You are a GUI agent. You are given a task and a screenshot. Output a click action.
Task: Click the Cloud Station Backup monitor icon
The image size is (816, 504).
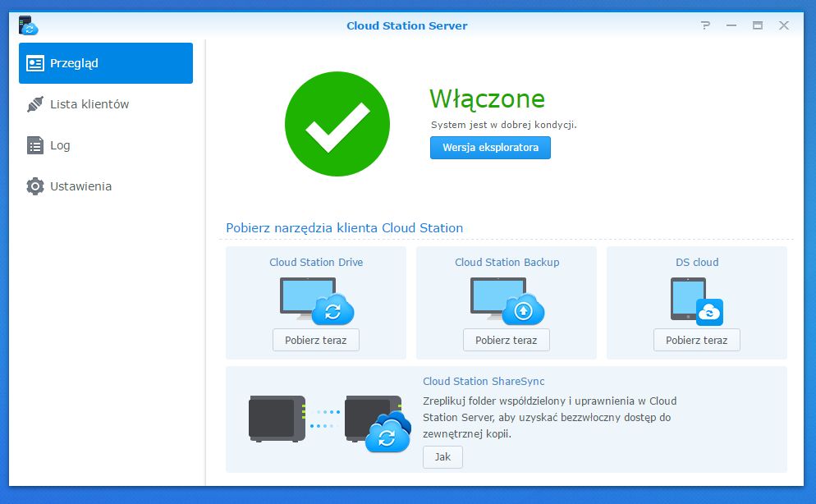[x=507, y=300]
